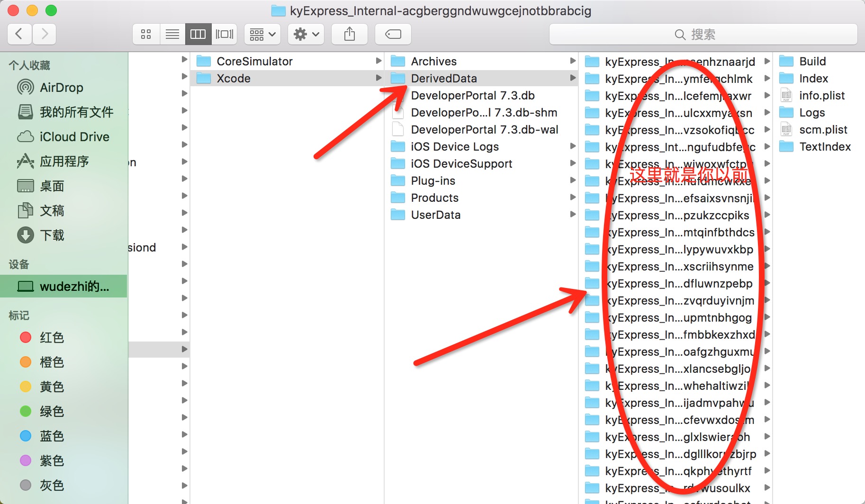Screen dimensions: 865x504
Task: Open the Plug-ins folder
Action: coord(481,180)
